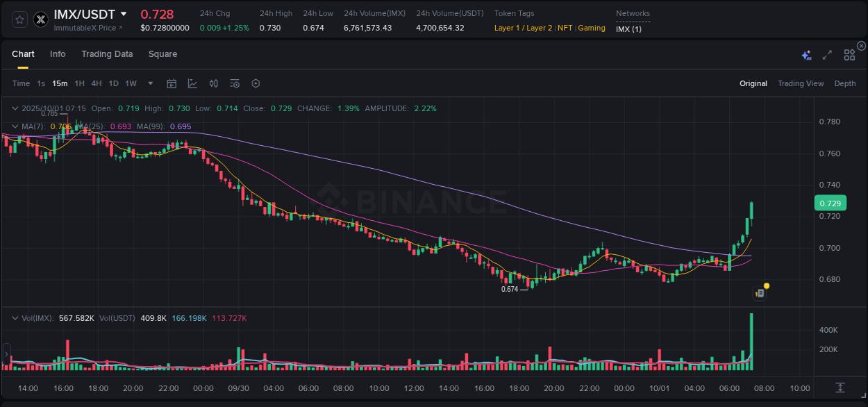The width and height of the screenshot is (868, 407).
Task: Launch the Binance AI assistant icon
Action: click(806, 55)
